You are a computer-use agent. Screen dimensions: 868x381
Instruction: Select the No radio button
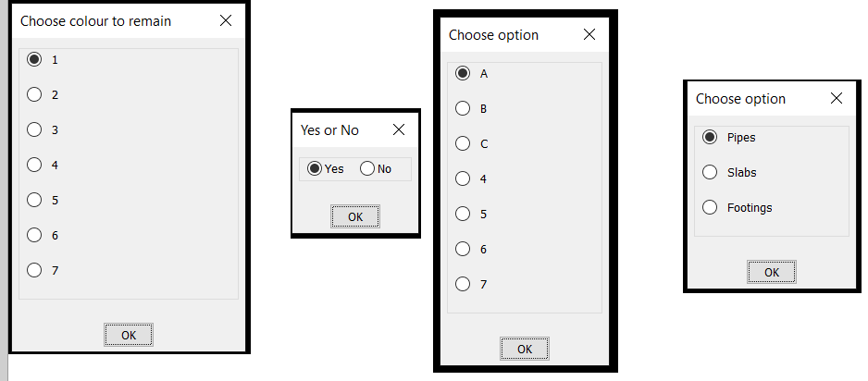pos(367,168)
